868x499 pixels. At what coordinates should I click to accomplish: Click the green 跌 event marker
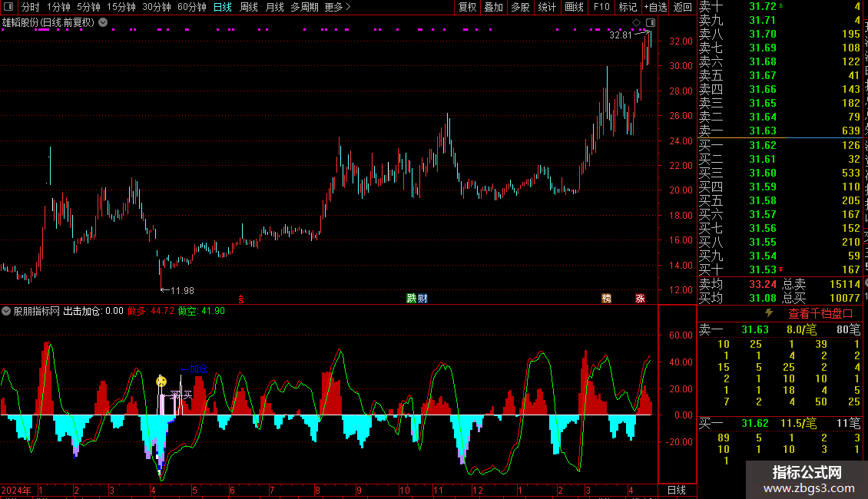pyautogui.click(x=411, y=298)
